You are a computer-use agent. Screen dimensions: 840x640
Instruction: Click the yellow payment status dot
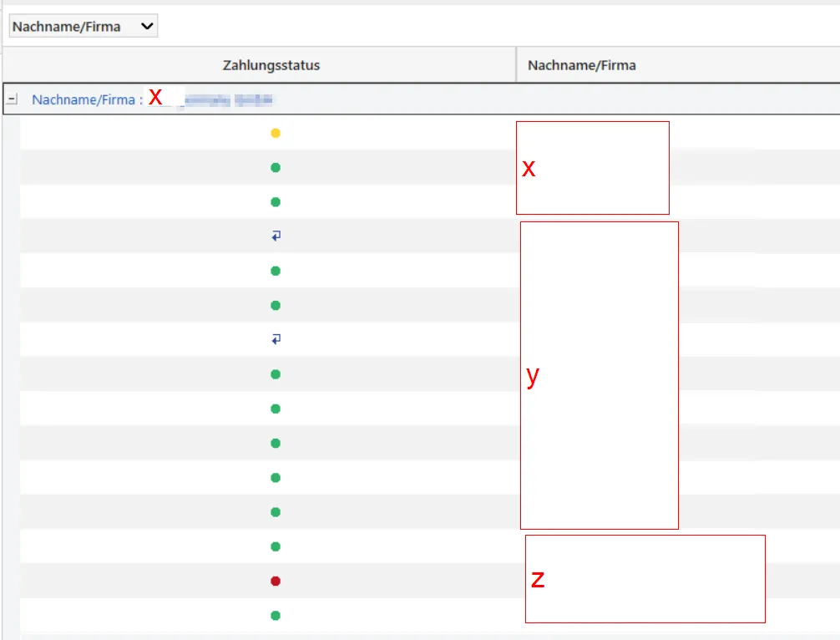coord(276,133)
